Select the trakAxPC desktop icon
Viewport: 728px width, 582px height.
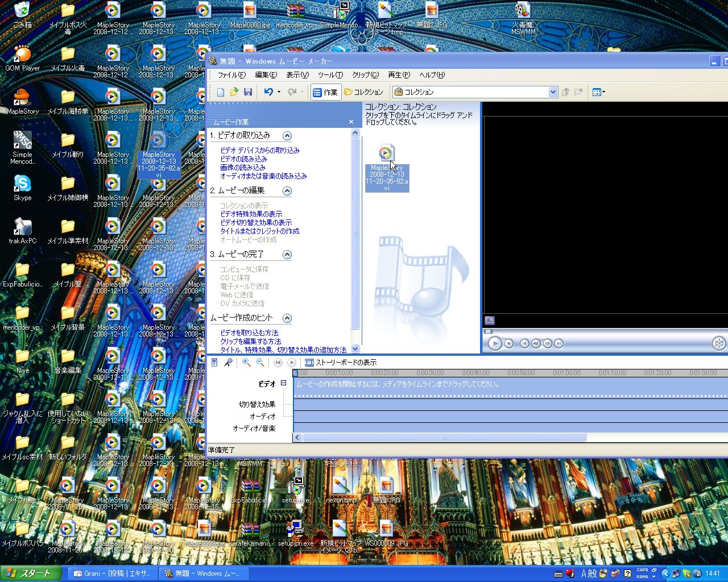22,231
